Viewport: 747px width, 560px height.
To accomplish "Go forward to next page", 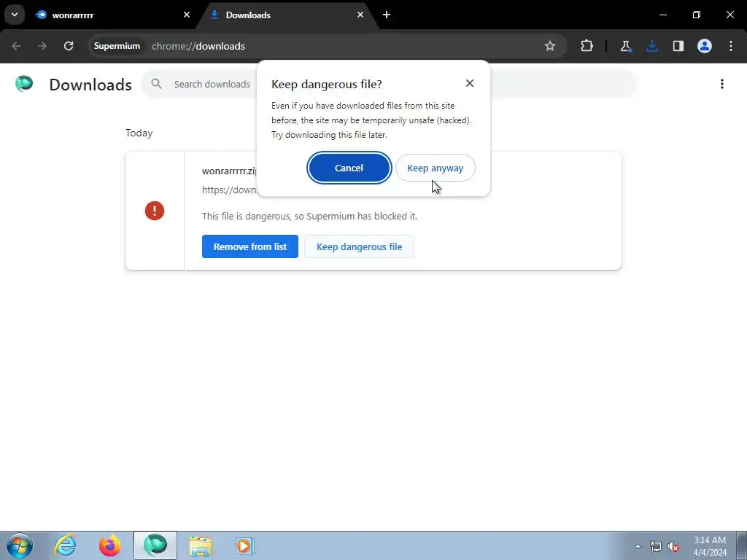I will pos(42,46).
